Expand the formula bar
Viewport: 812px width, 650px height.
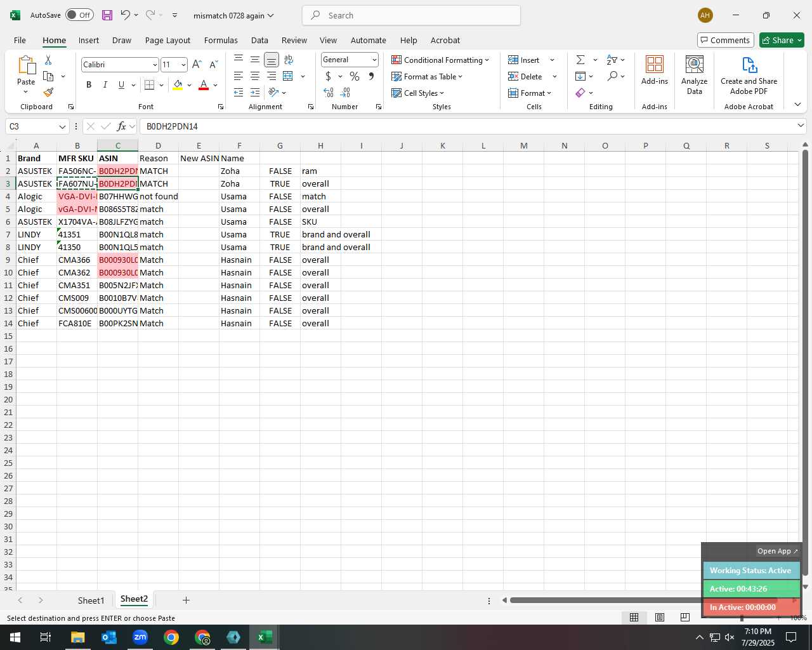click(x=801, y=126)
